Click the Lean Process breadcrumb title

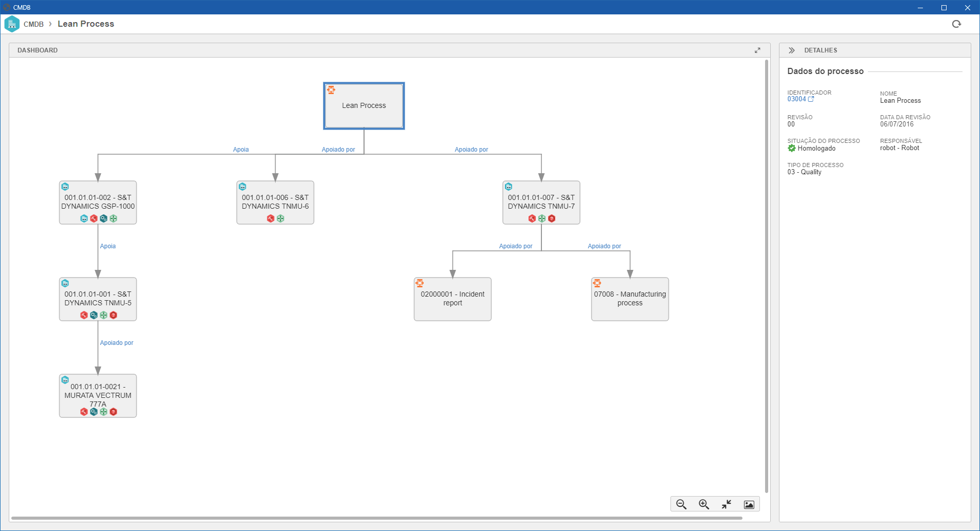(86, 24)
